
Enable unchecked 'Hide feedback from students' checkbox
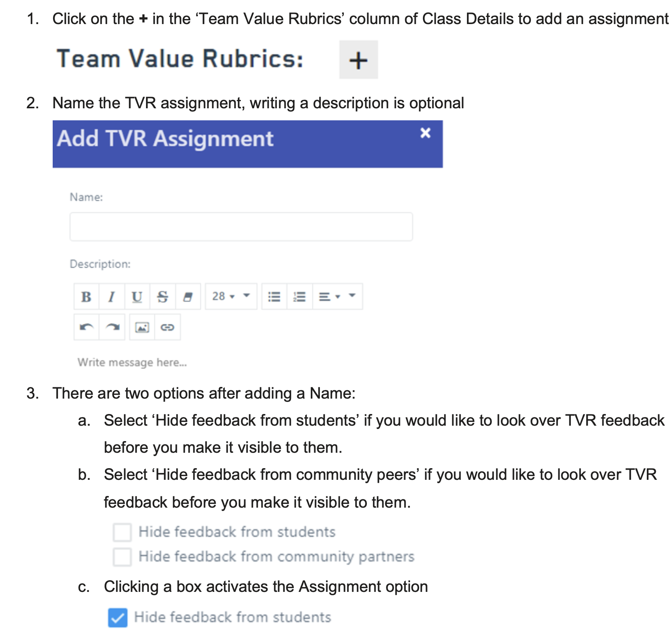pyautogui.click(x=122, y=532)
